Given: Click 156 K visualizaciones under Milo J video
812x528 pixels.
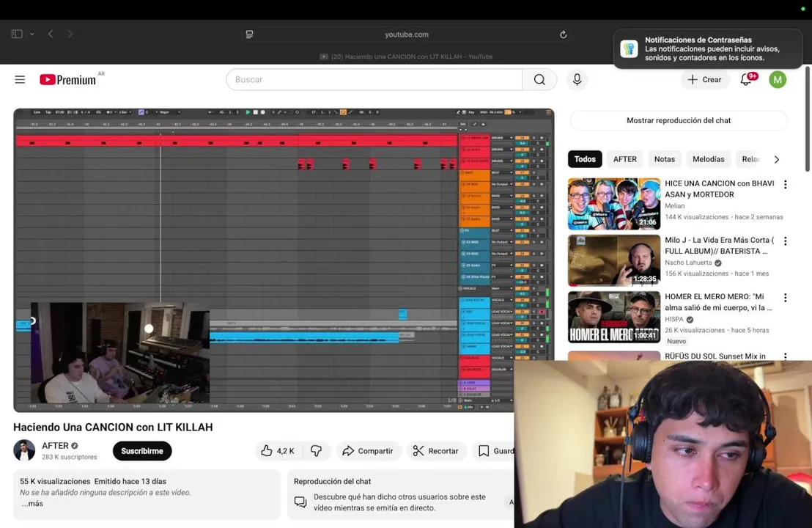Looking at the screenshot, I should [696, 274].
